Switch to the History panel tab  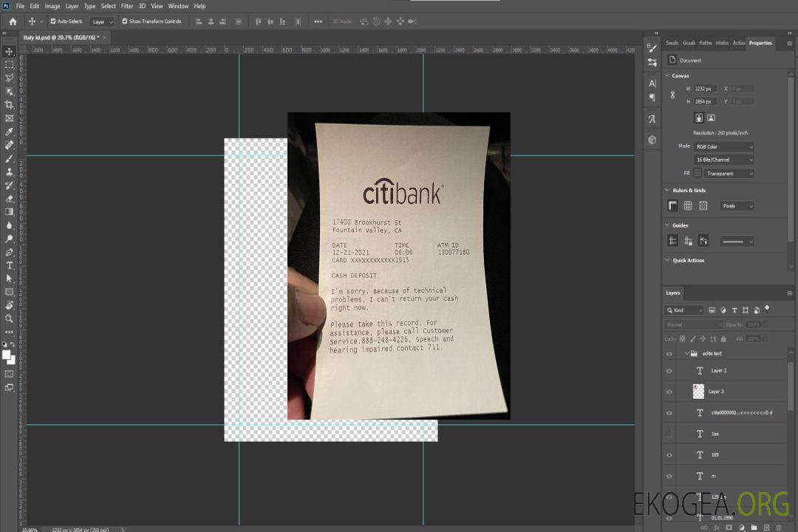coord(722,43)
